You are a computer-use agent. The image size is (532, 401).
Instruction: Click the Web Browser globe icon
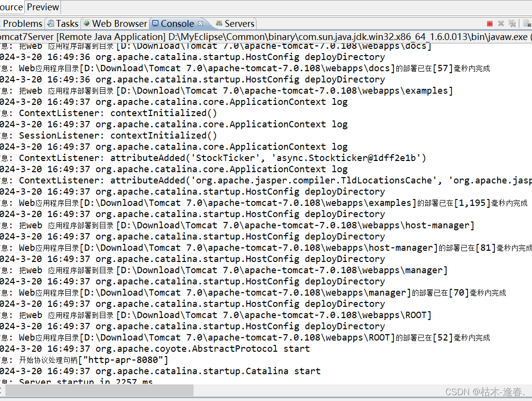86,23
